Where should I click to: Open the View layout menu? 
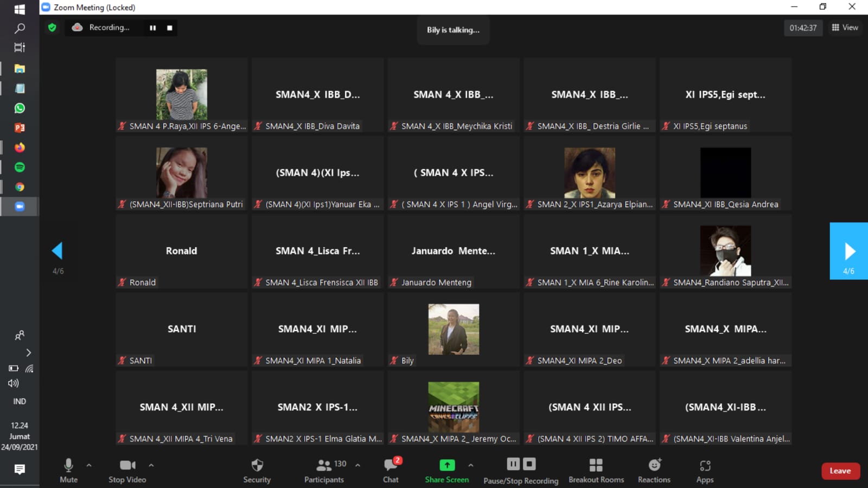(845, 28)
